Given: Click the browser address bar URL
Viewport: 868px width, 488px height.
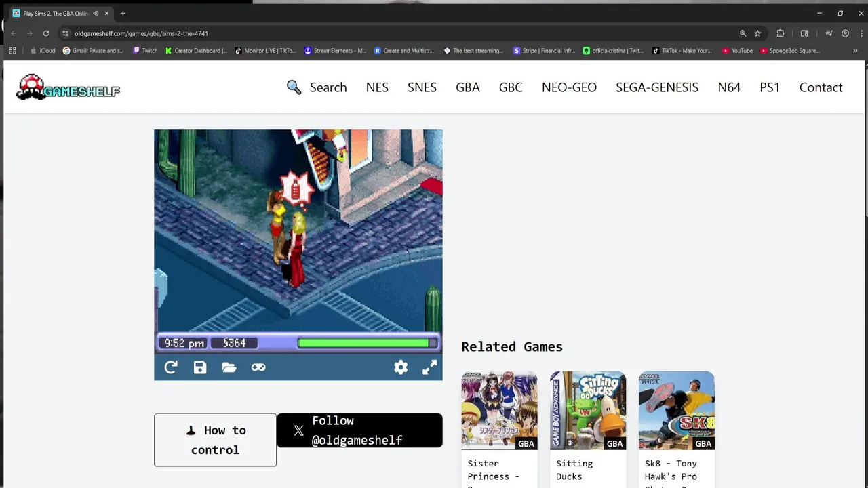Looking at the screenshot, I should pyautogui.click(x=141, y=33).
